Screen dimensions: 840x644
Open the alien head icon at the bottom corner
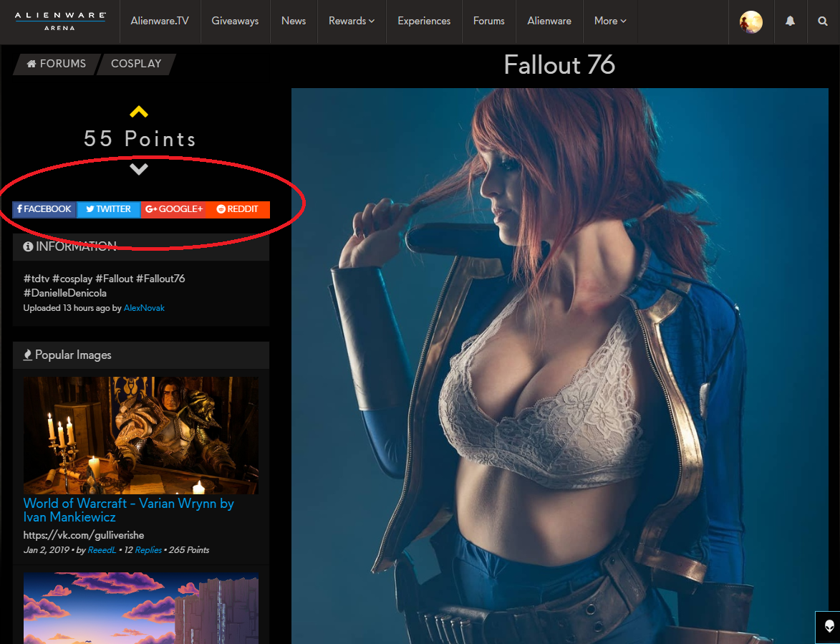[829, 626]
